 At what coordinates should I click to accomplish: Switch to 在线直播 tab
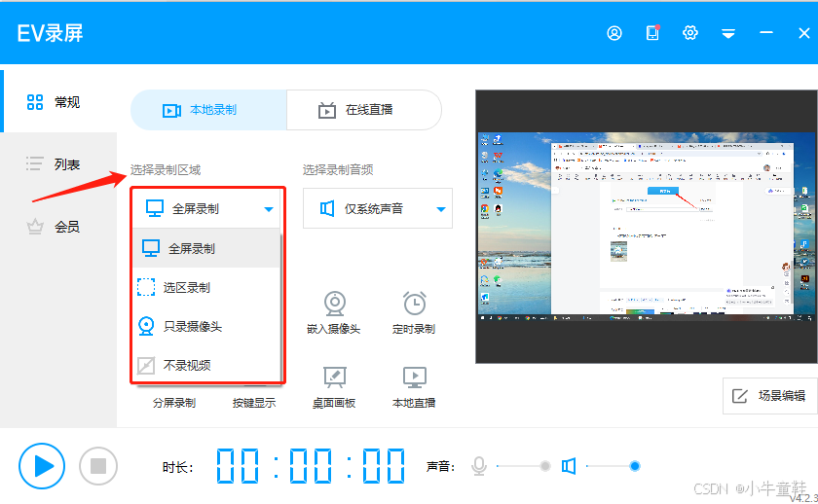363,110
